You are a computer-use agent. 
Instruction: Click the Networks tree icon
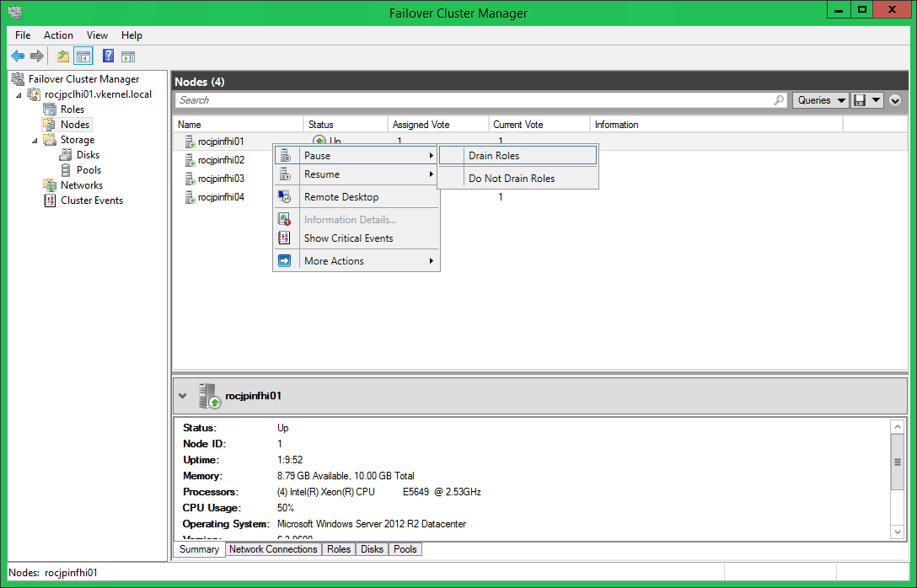[x=50, y=185]
